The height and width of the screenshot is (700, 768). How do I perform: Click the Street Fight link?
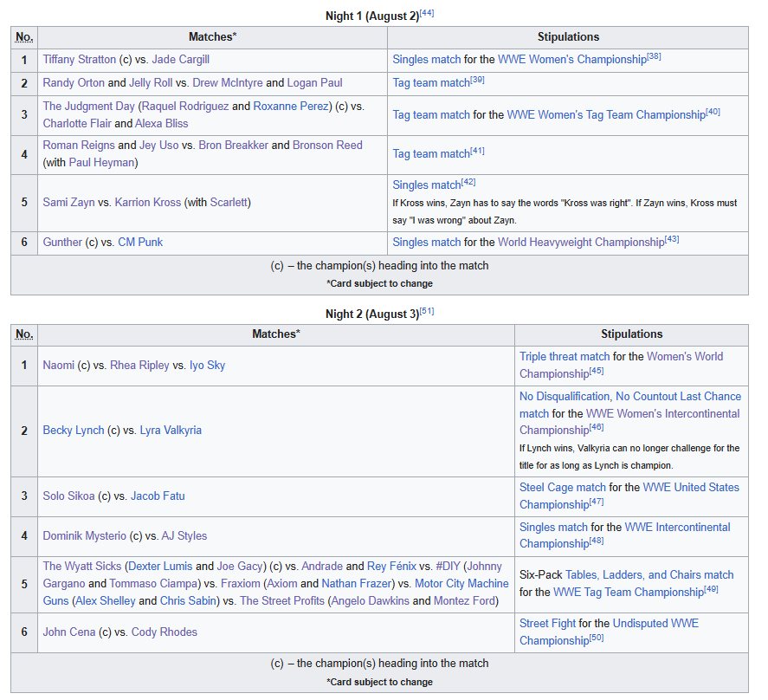point(547,624)
